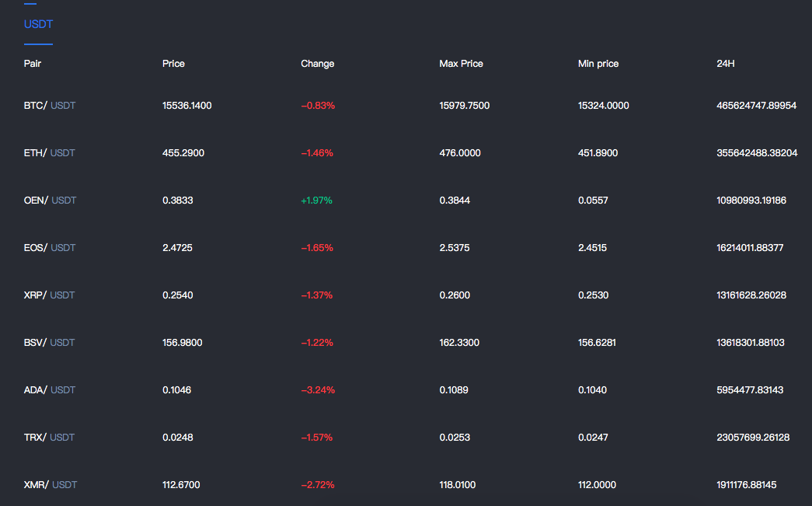Click BTC 24H volume 465624747.89954
This screenshot has width=812, height=506.
pyautogui.click(x=757, y=106)
